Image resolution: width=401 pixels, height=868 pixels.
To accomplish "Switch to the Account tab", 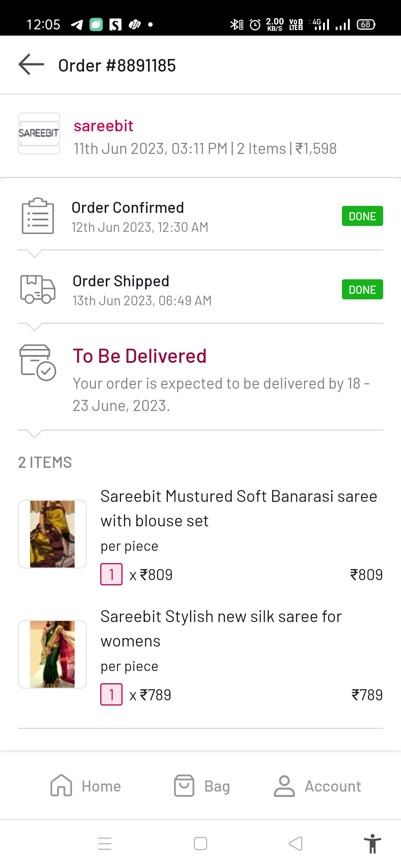I will point(317,786).
